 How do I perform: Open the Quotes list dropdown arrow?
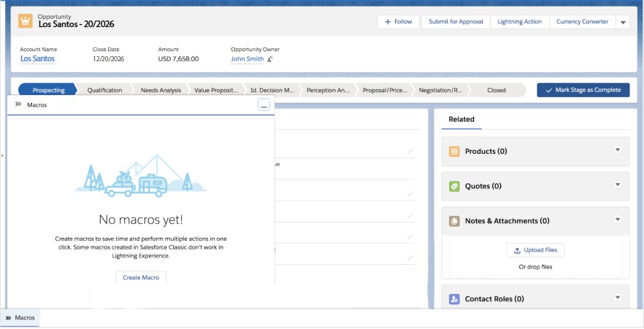(x=618, y=185)
